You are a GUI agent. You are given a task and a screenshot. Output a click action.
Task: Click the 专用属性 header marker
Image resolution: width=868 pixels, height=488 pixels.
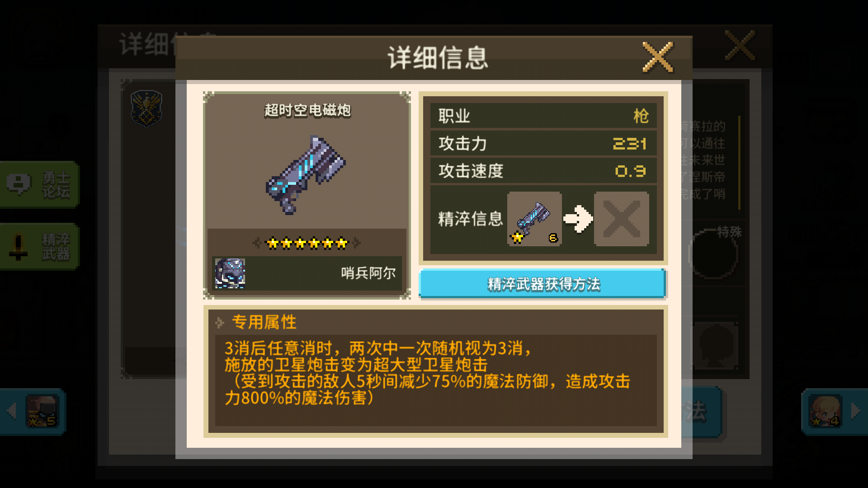tap(220, 323)
